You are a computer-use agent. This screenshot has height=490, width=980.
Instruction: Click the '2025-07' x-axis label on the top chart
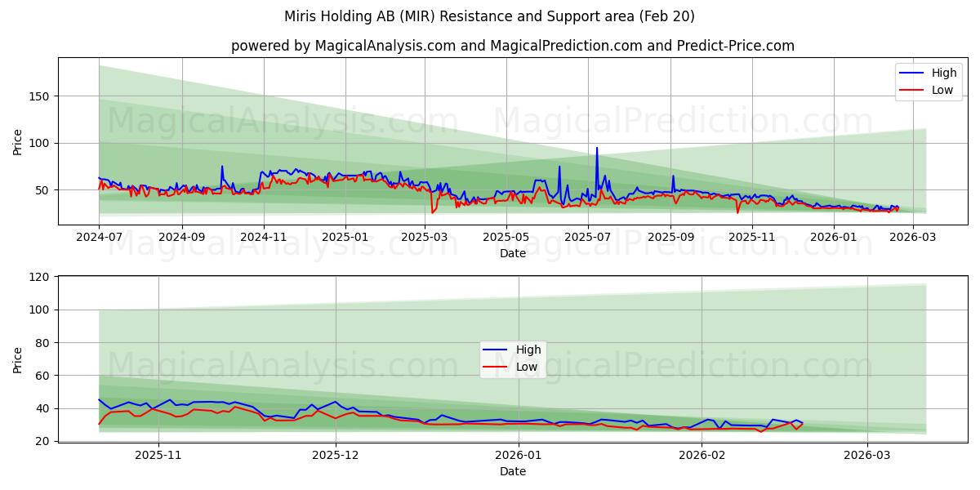click(588, 238)
